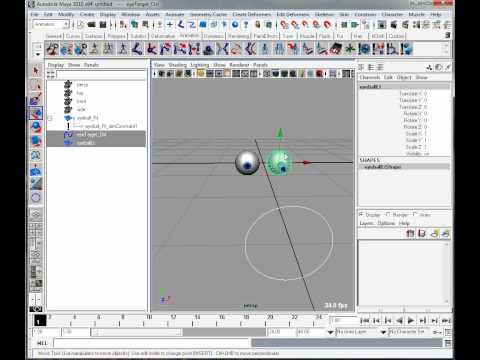This screenshot has height=360, width=480.
Task: Open the shelf options arrow at left
Action: point(38,54)
